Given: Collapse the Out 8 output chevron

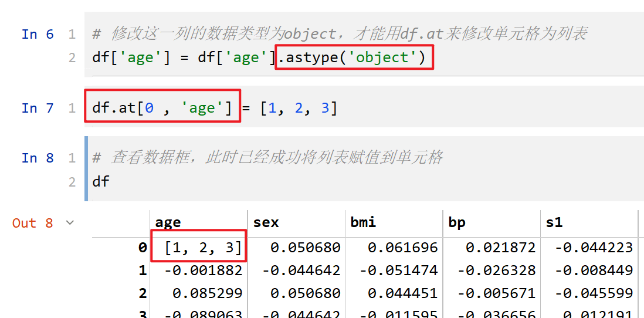Looking at the screenshot, I should [70, 223].
